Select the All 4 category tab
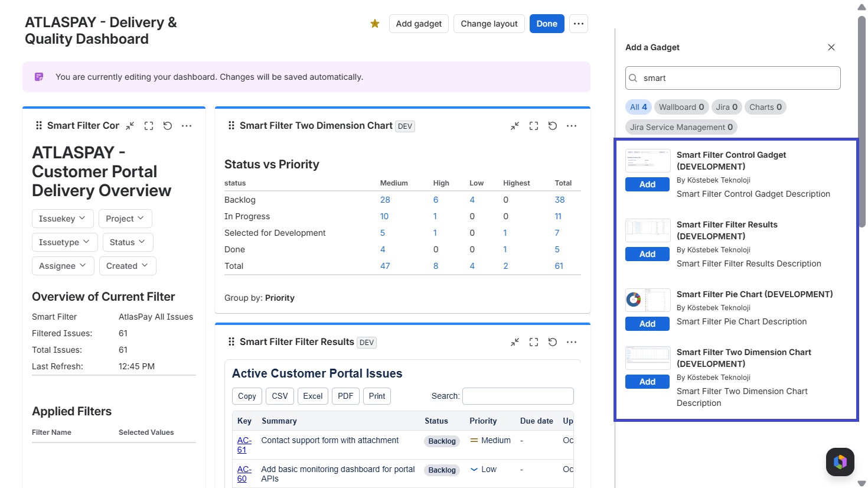868x488 pixels. [x=639, y=107]
